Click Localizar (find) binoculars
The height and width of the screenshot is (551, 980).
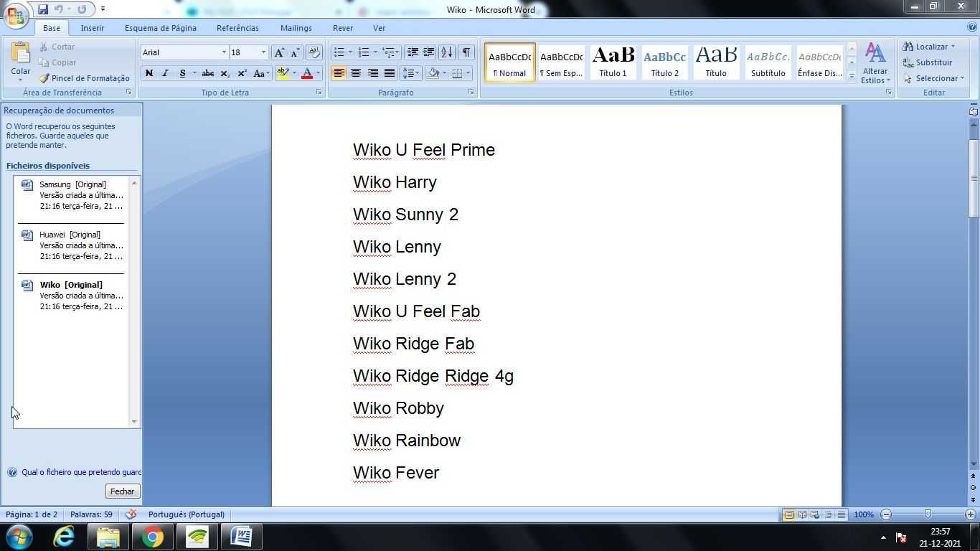tap(928, 47)
